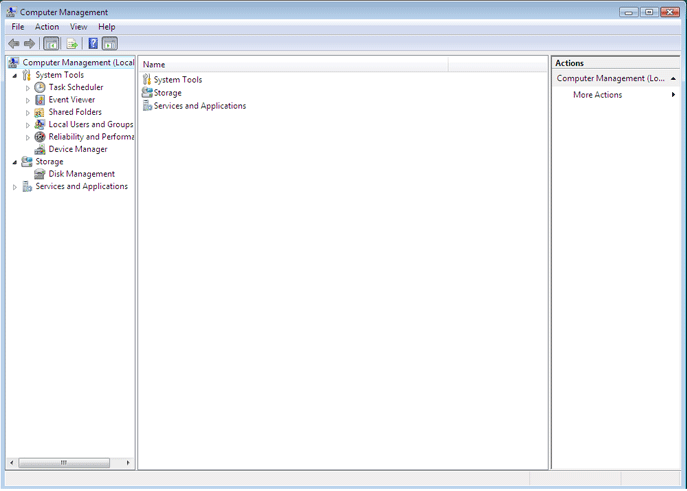This screenshot has width=687, height=491.
Task: Select More Actions in Actions pane
Action: [x=598, y=95]
